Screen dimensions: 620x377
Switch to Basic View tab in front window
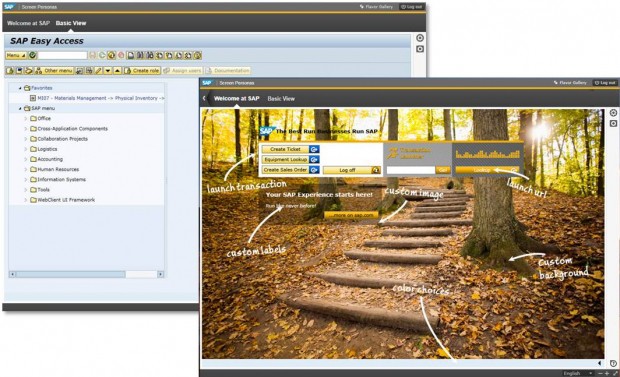click(x=281, y=99)
